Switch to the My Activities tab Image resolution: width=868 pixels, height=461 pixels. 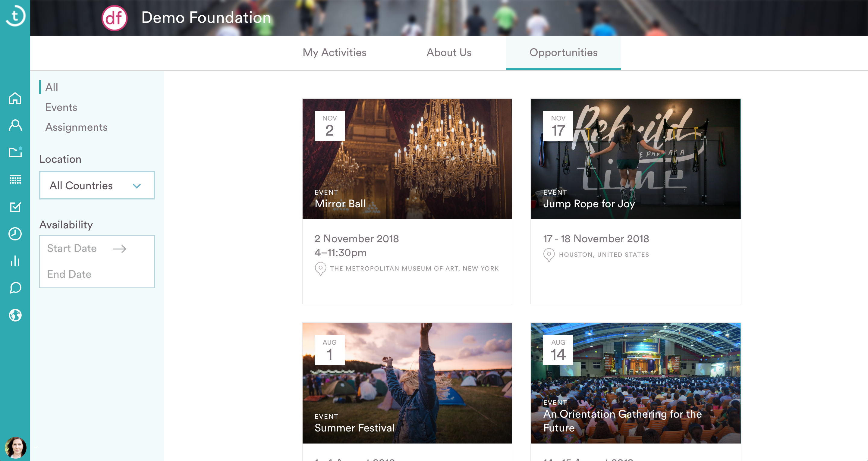click(x=335, y=52)
